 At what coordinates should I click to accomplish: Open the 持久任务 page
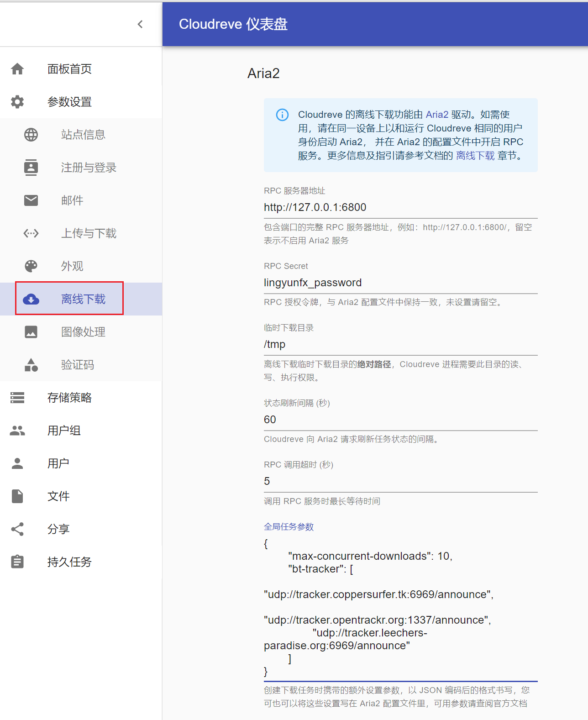tap(81, 562)
